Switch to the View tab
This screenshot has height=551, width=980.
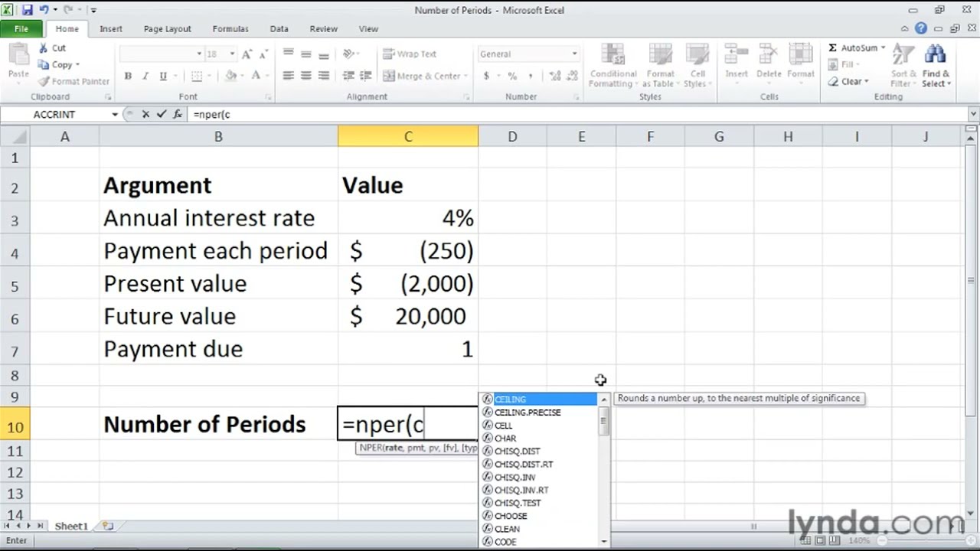click(x=368, y=29)
